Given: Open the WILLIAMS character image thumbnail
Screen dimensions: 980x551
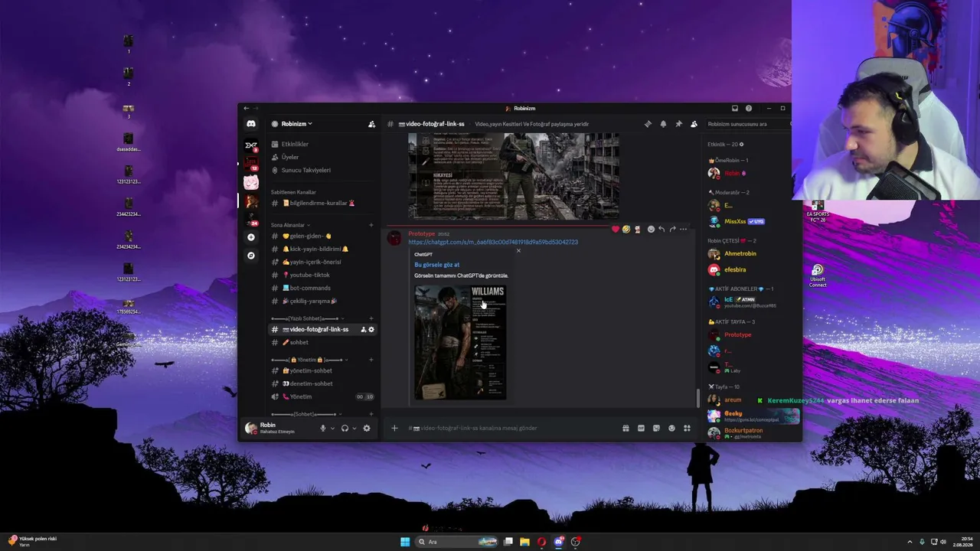Looking at the screenshot, I should pyautogui.click(x=460, y=342).
